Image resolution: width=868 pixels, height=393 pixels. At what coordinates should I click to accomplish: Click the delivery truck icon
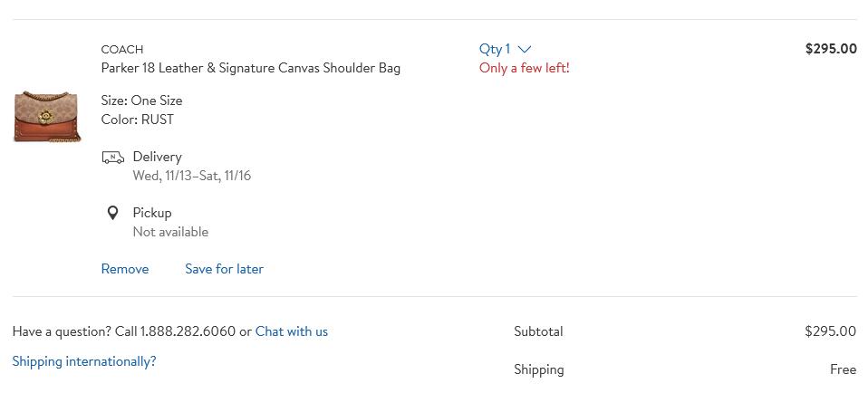click(113, 158)
